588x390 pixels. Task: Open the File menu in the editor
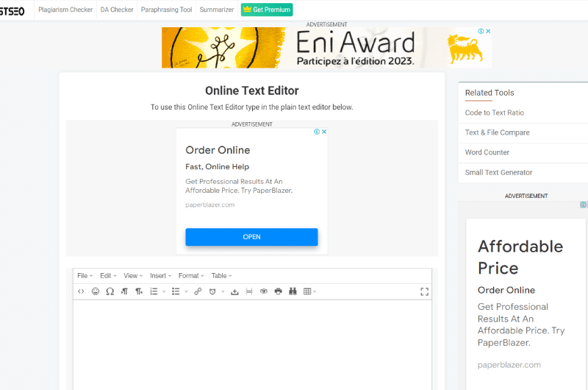[85, 276]
